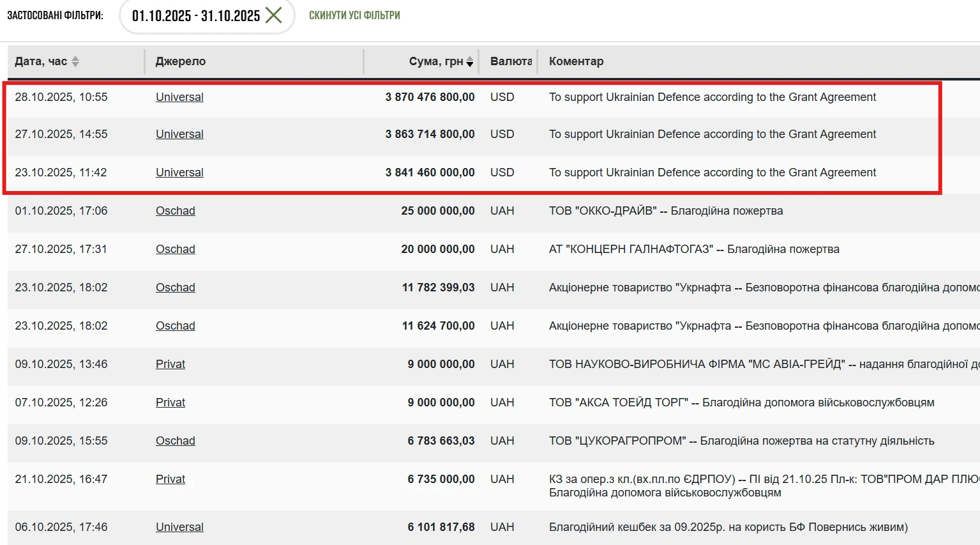980x545 pixels.
Task: Click the Джерело column header
Action: click(x=181, y=61)
